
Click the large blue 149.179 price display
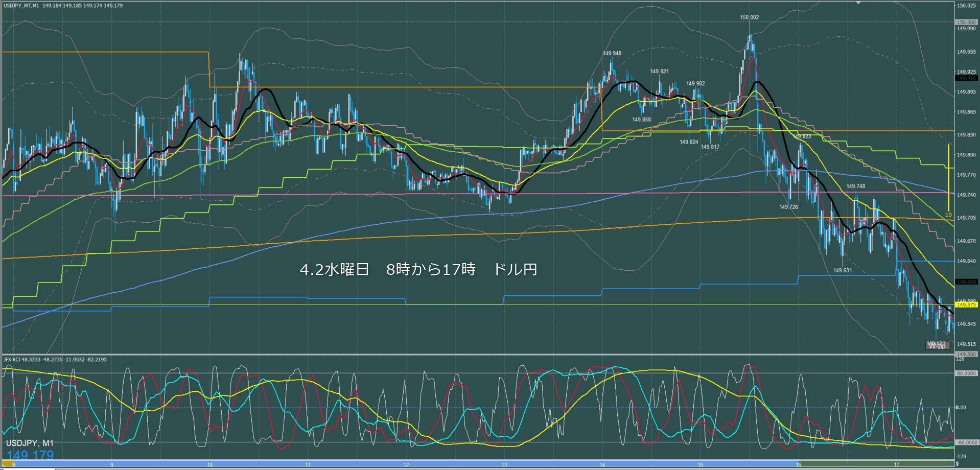[30, 455]
